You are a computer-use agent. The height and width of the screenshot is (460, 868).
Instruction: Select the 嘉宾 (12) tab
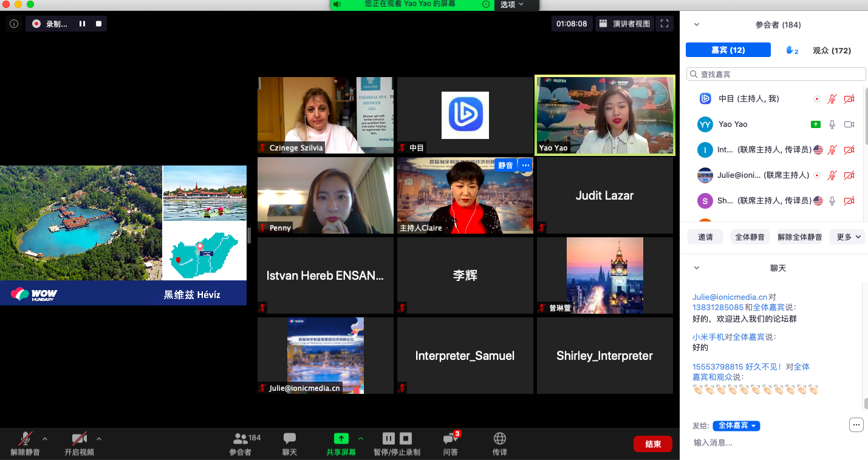click(x=728, y=50)
